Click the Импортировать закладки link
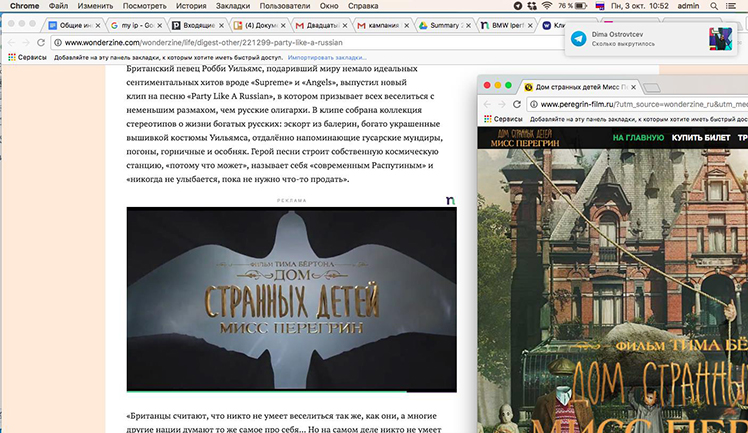Image resolution: width=748 pixels, height=433 pixels. tap(327, 58)
